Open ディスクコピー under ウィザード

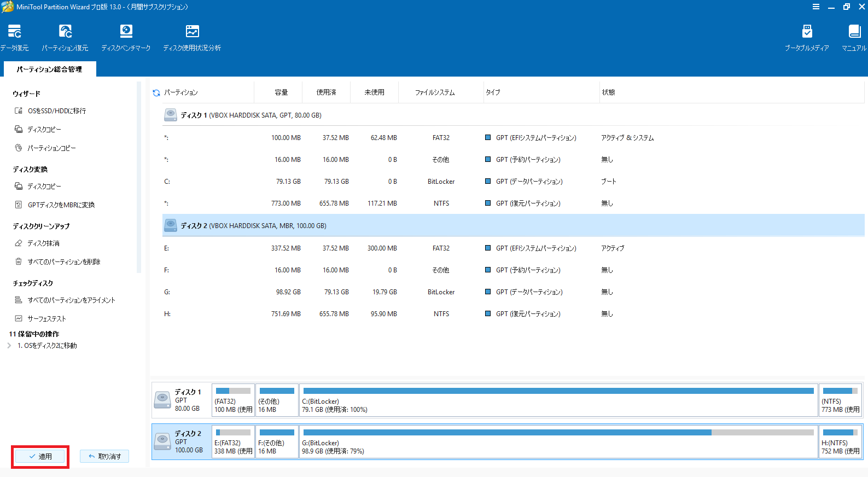click(38, 129)
